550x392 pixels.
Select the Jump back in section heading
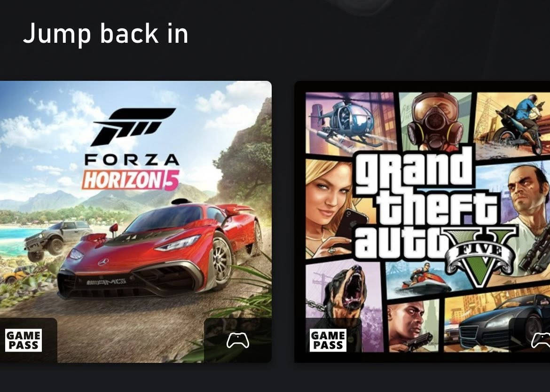pyautogui.click(x=106, y=34)
